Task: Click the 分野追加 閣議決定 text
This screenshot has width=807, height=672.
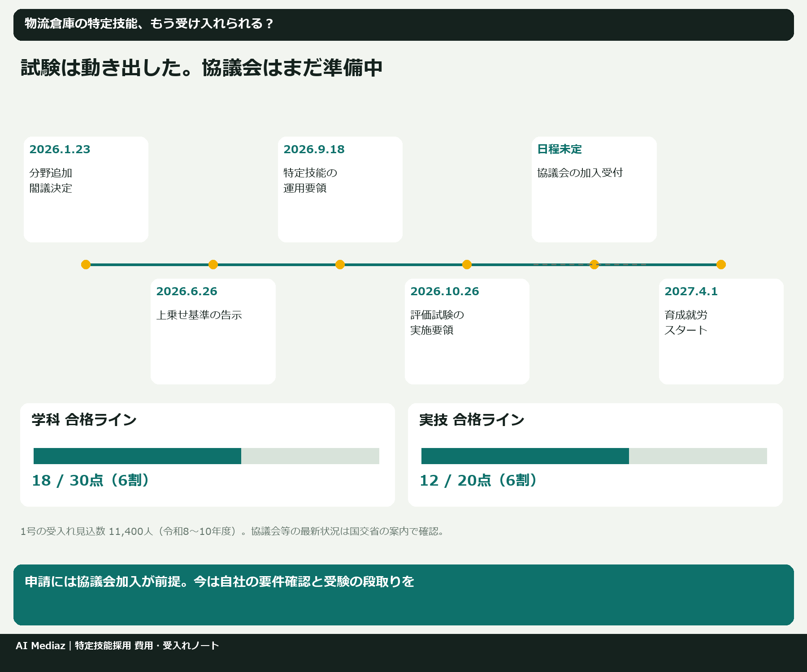Action: 51,181
